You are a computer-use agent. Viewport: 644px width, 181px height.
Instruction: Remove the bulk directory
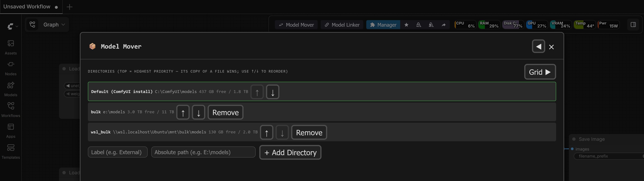pyautogui.click(x=226, y=112)
